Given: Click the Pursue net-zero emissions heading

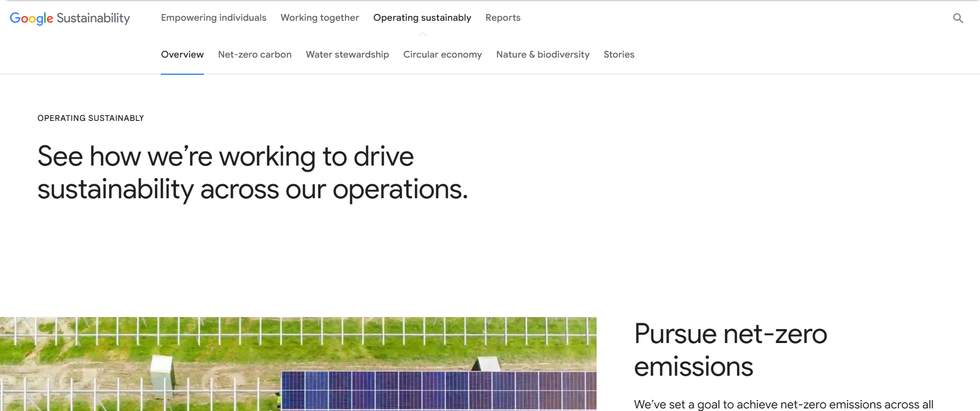Looking at the screenshot, I should click(730, 350).
